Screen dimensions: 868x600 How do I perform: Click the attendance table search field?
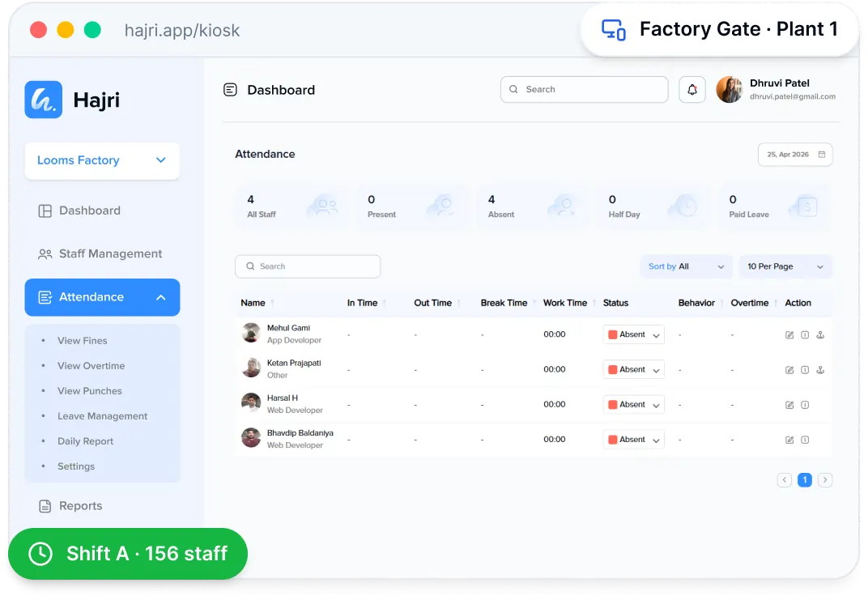[308, 266]
